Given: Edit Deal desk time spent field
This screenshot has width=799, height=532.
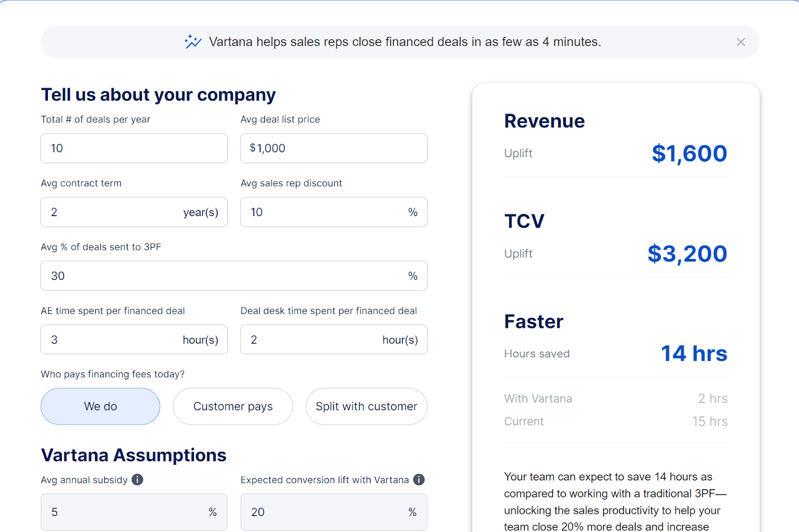Looking at the screenshot, I should (334, 339).
